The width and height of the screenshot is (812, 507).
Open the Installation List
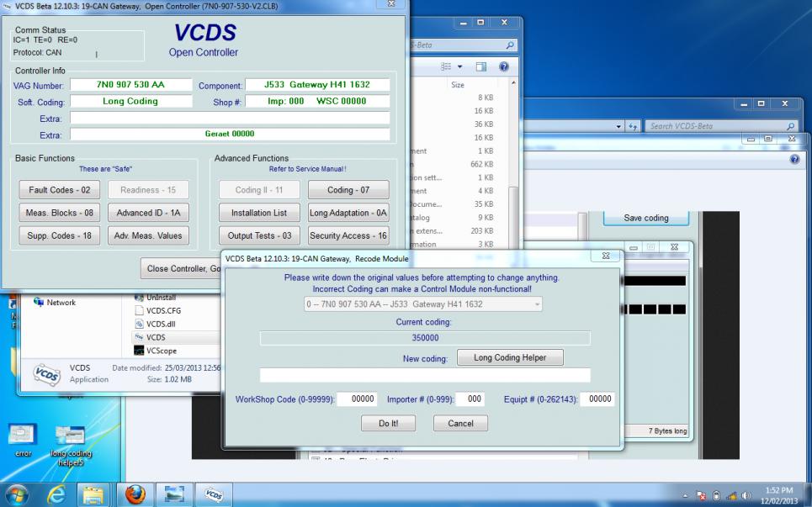(x=259, y=213)
